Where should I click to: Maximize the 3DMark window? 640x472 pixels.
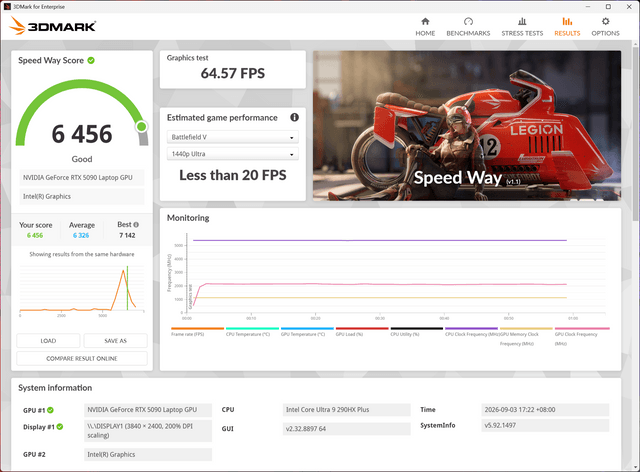pyautogui.click(x=608, y=7)
